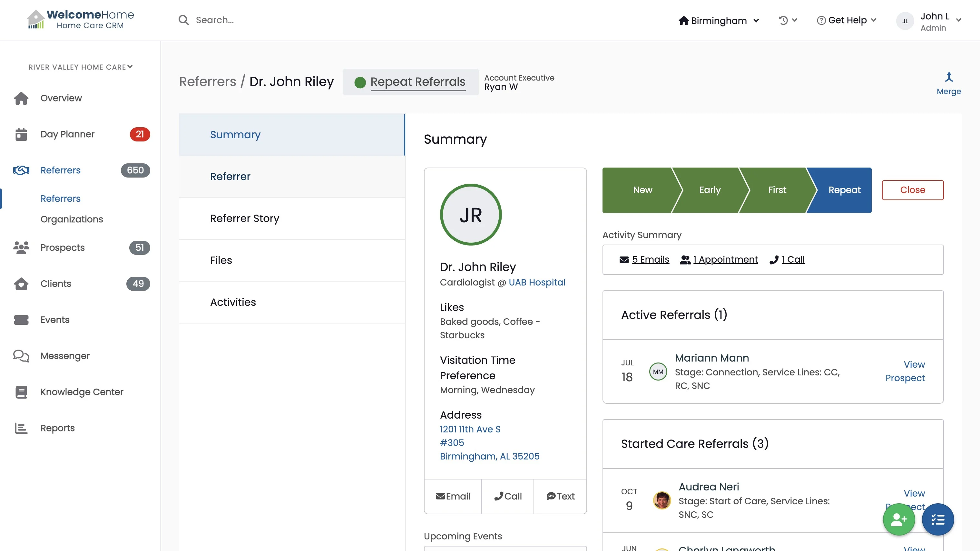Open Day Planner calendar icon
Viewport: 980px width, 551px height.
21,134
